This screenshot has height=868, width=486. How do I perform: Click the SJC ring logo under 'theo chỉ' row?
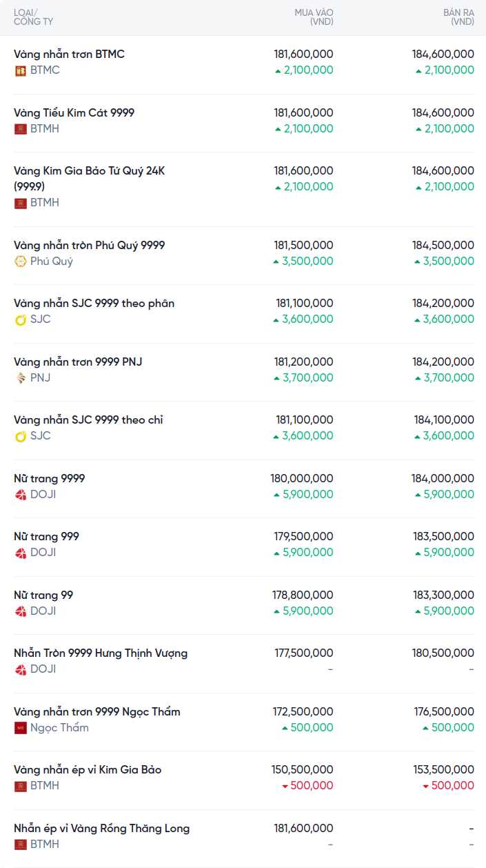(x=21, y=436)
